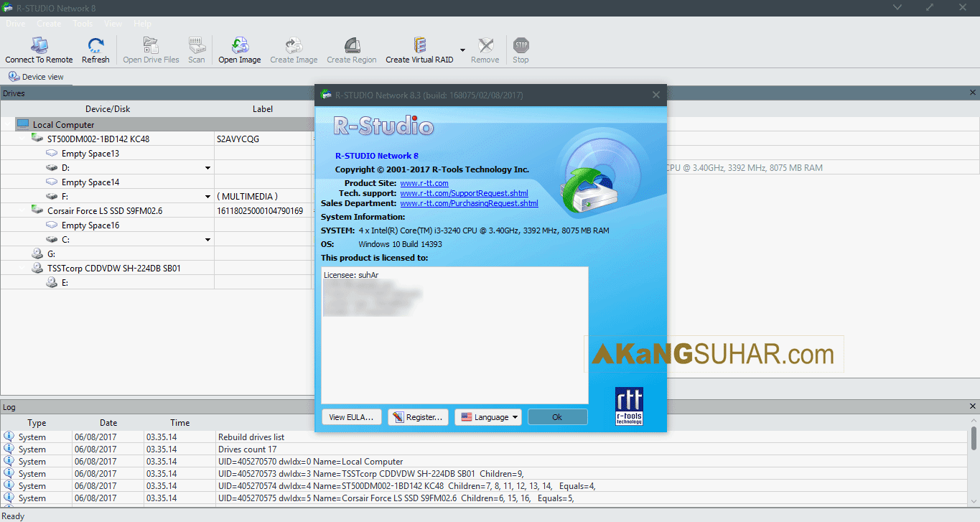Expand the dropdown arrow on the F: row
The image size is (980, 522).
(207, 196)
